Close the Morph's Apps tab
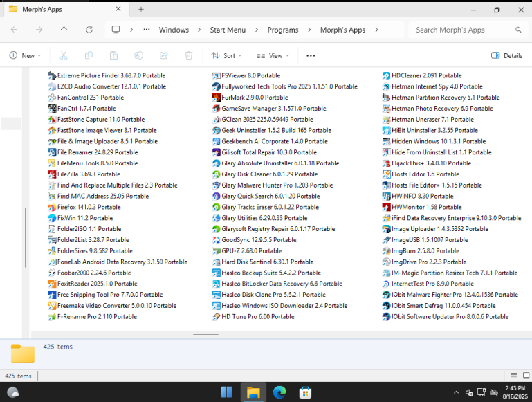The height and width of the screenshot is (402, 532). [118, 9]
